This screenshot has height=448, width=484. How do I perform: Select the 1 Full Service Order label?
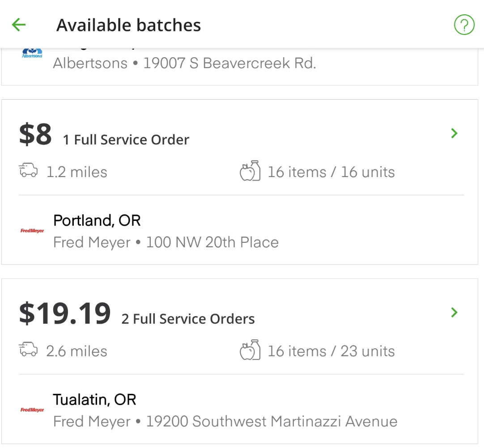point(126,140)
